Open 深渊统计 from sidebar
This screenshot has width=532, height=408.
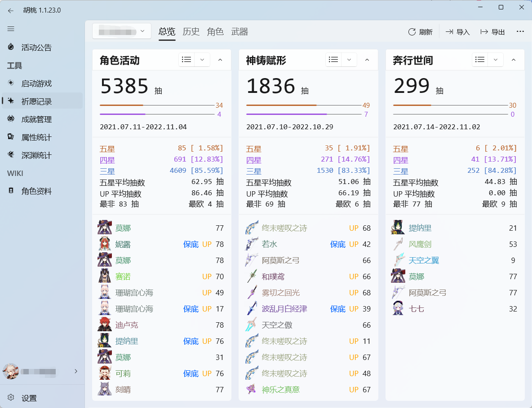(x=36, y=155)
